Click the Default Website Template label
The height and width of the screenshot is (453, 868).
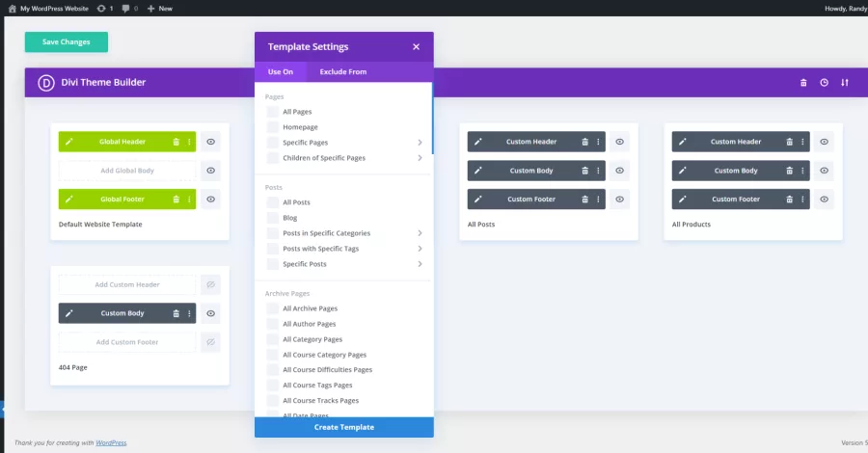point(100,225)
